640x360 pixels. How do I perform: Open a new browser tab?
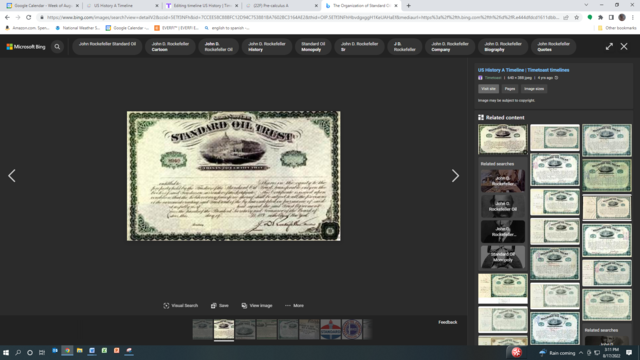(409, 6)
